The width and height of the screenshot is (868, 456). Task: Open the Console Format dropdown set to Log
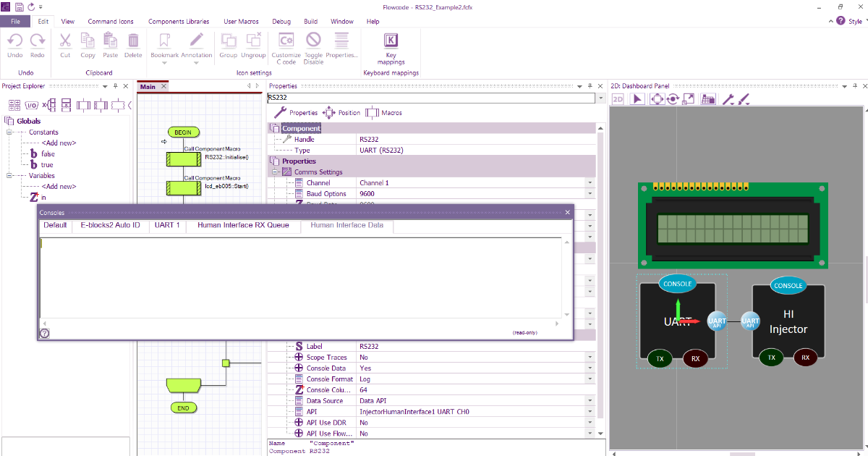coord(590,379)
